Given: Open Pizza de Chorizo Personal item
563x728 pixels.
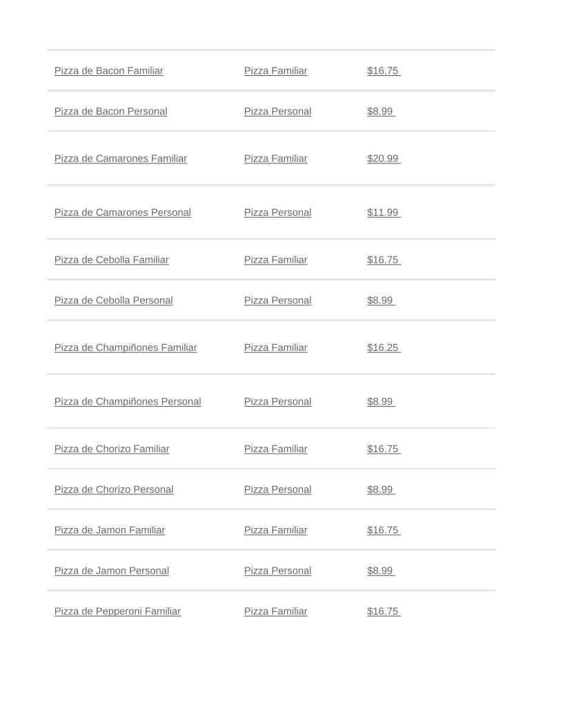Looking at the screenshot, I should point(113,489).
